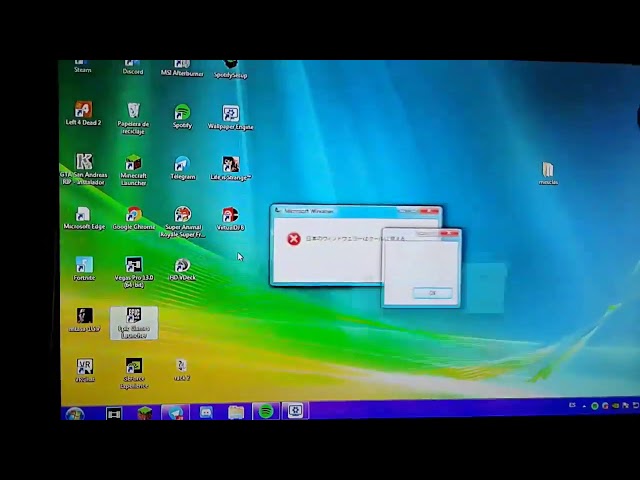The height and width of the screenshot is (480, 640).
Task: Open the Telegram desktop shortcut
Action: (x=182, y=164)
